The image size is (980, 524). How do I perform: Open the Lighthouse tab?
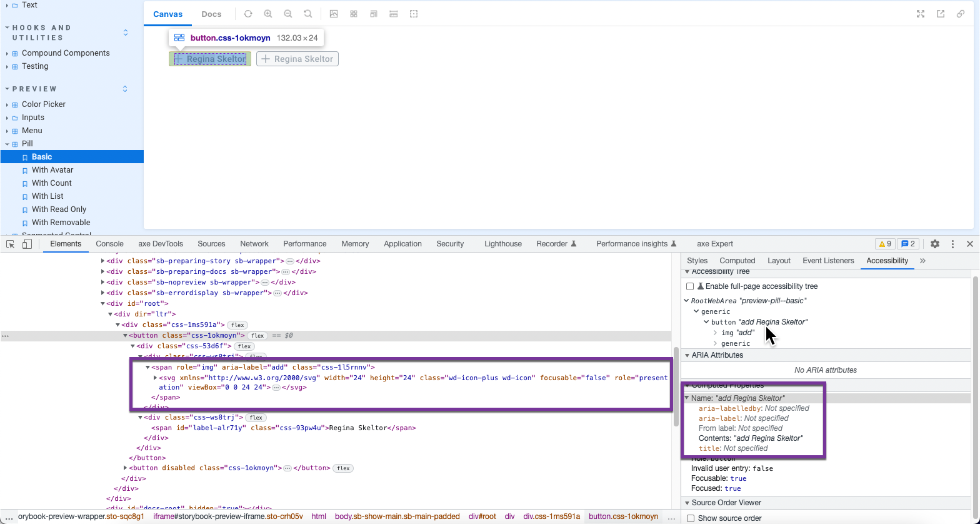(x=503, y=244)
